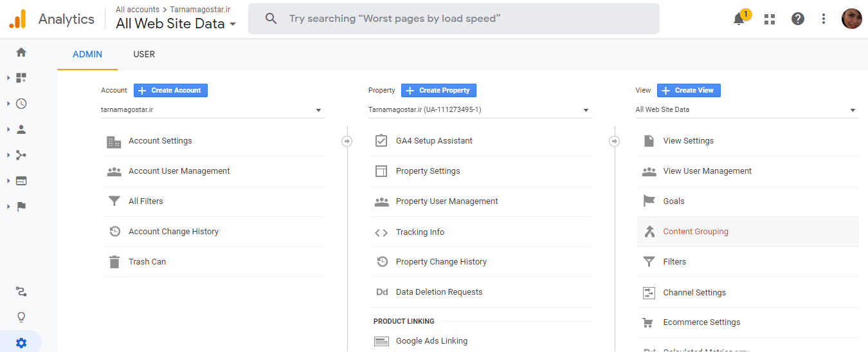Open the three-dot more options menu
Screen dimensions: 868x352
point(824,19)
